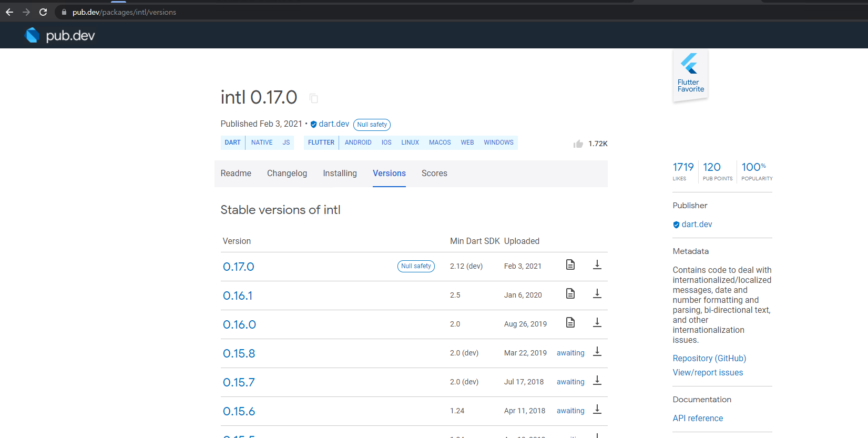Viewport: 868px width, 438px height.
Task: View site info via lock icon
Action: tap(64, 12)
